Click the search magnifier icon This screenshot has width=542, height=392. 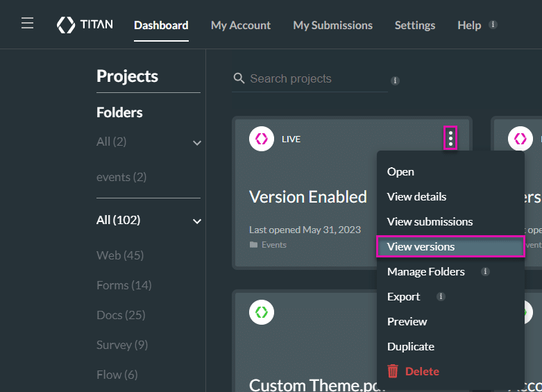click(x=239, y=78)
